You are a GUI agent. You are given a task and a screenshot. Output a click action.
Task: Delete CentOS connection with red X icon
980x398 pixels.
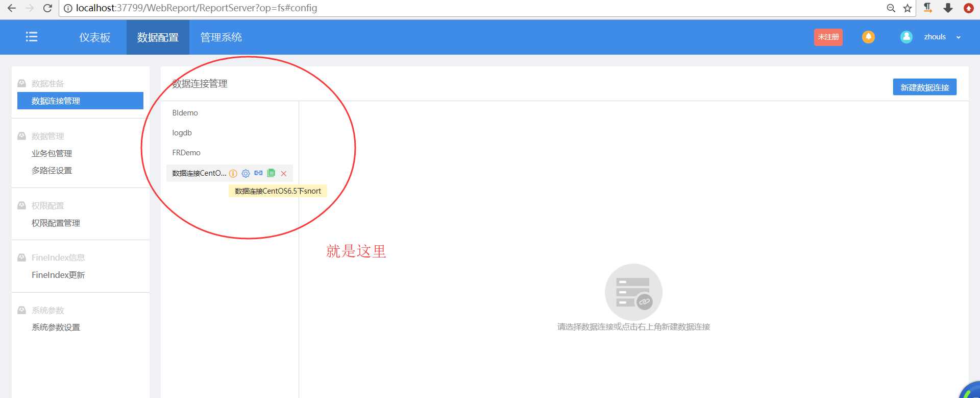coord(284,174)
